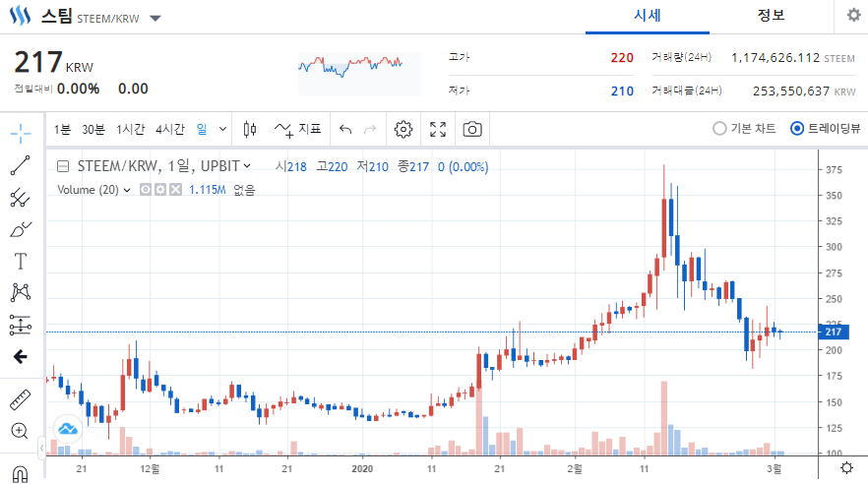Undo the last chart action

345,130
